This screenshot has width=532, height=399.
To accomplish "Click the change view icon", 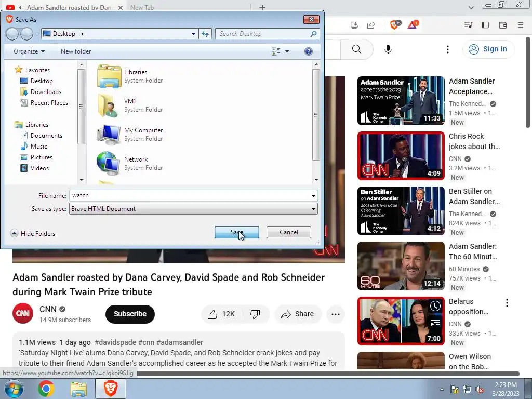I will coord(276,51).
